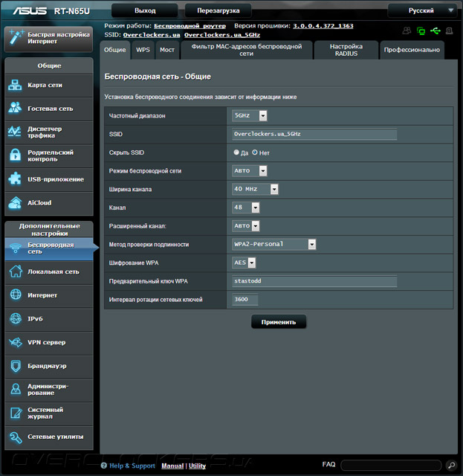Open the LAN house icon
Image resolution: width=463 pixels, height=476 pixels.
pos(16,271)
